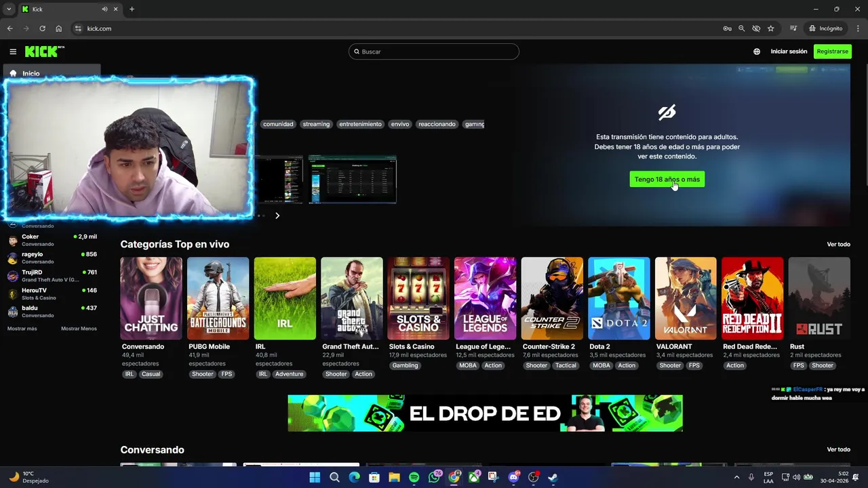
Task: Open the Red Dead Redemption II card
Action: [x=752, y=298]
